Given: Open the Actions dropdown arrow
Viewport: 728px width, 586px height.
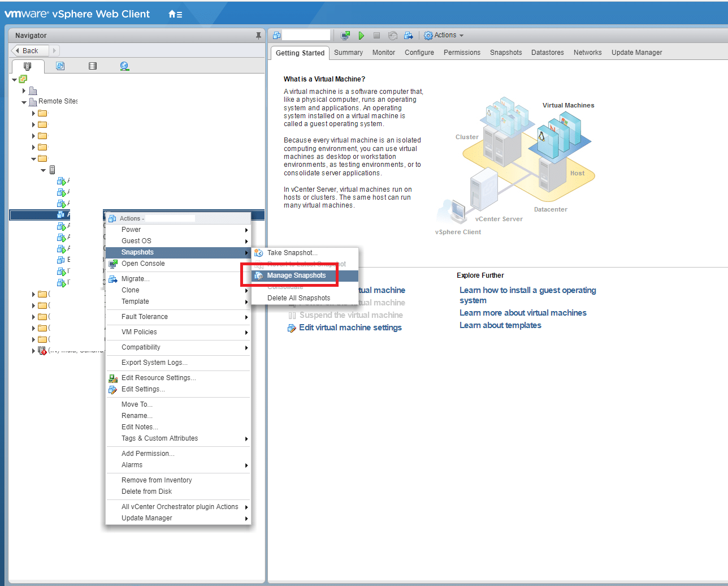Looking at the screenshot, I should point(461,36).
